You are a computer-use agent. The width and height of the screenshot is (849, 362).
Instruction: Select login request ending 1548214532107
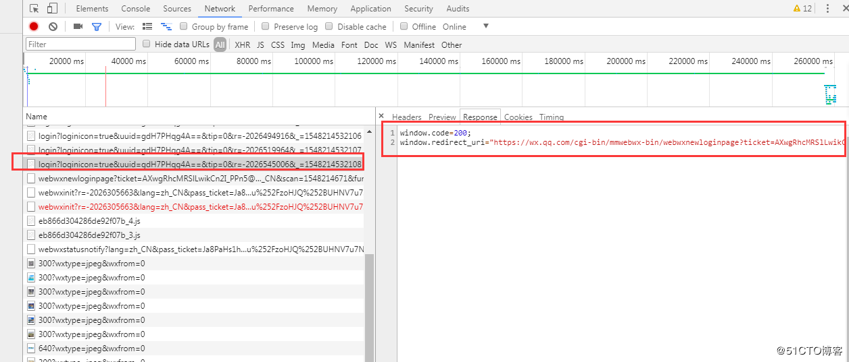pos(194,149)
